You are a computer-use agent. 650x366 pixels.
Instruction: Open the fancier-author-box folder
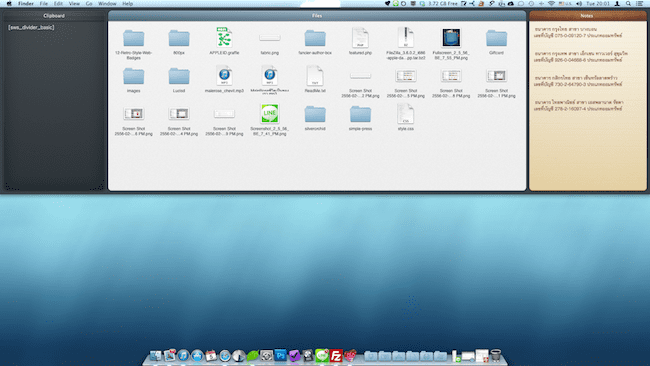point(315,38)
